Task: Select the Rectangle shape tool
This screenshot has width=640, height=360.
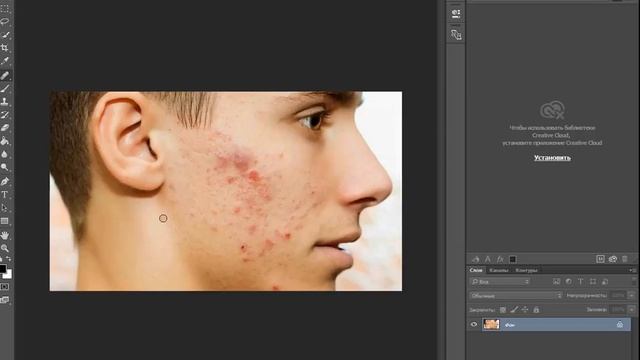Action: (x=4, y=221)
